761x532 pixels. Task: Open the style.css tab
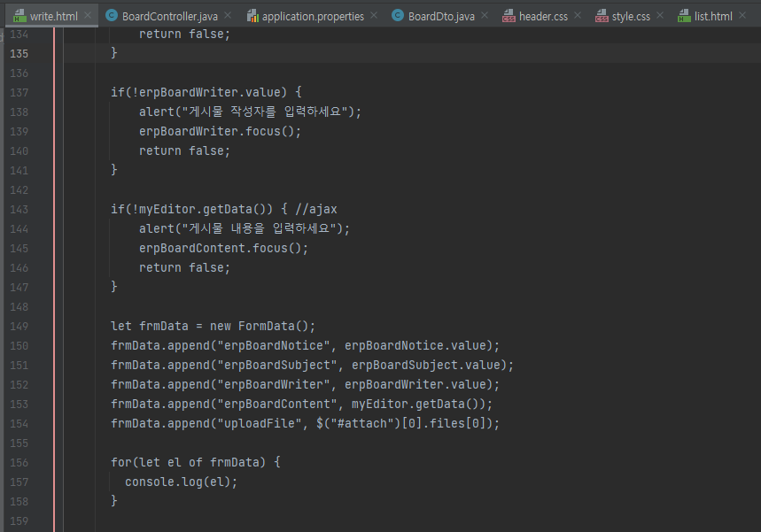[631, 16]
